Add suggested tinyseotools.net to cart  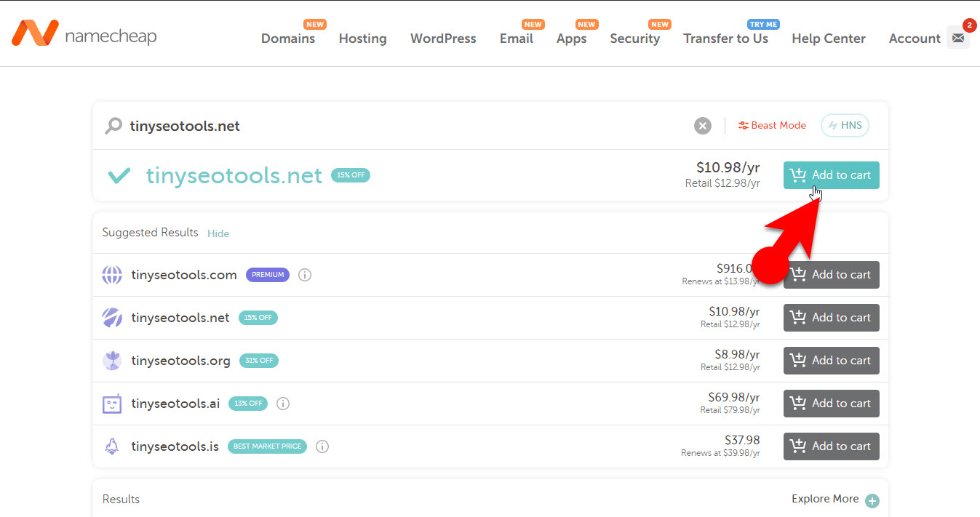832,318
